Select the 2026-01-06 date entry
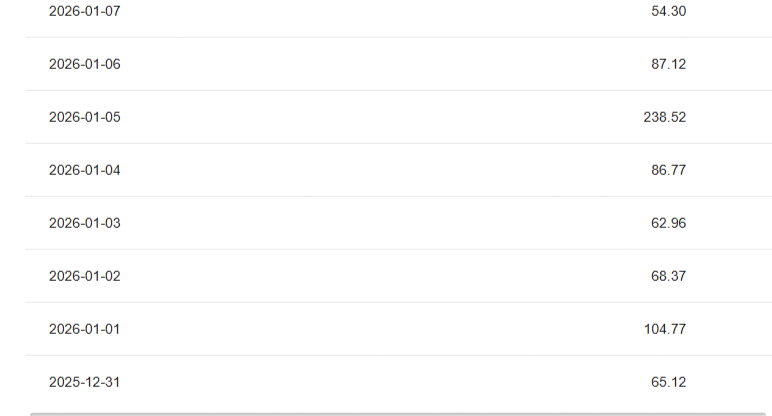 click(x=84, y=64)
